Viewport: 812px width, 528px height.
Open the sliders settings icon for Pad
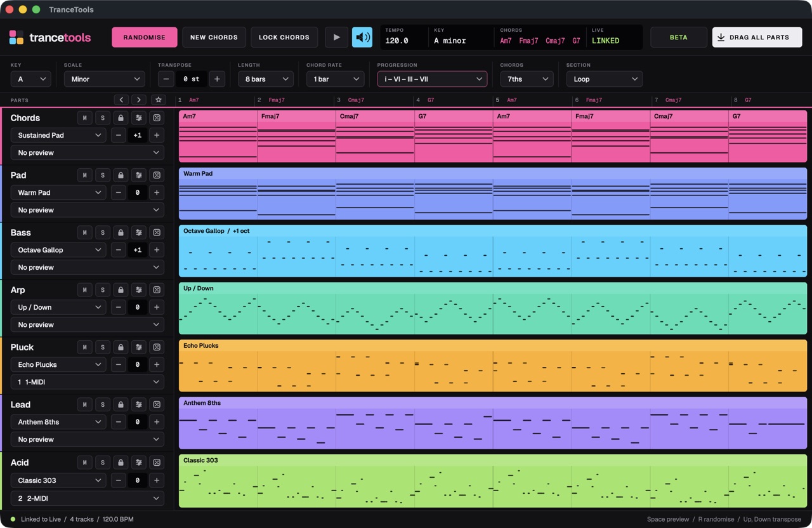tap(139, 175)
